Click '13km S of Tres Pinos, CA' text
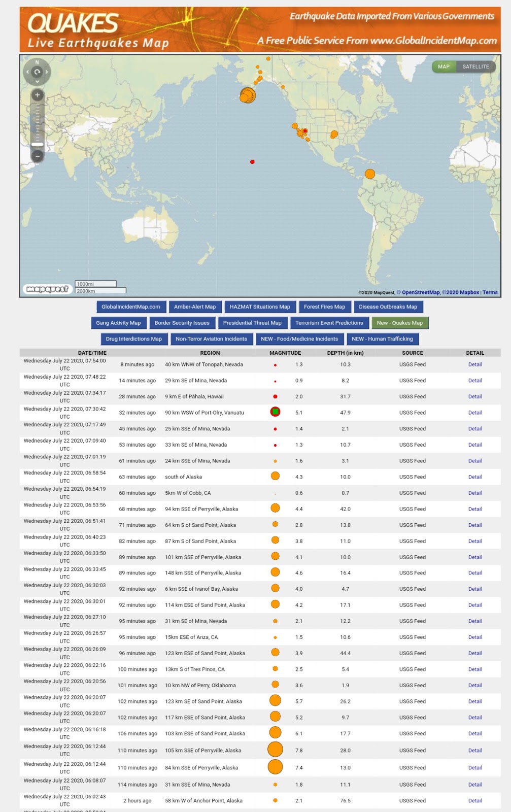Image resolution: width=511 pixels, height=812 pixels. point(195,669)
